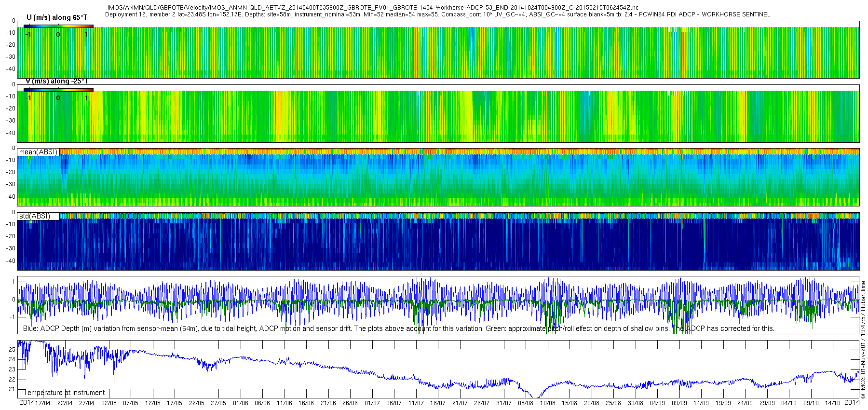Click the V velocity colorbar
The width and height of the screenshot is (868, 410).
(58, 90)
